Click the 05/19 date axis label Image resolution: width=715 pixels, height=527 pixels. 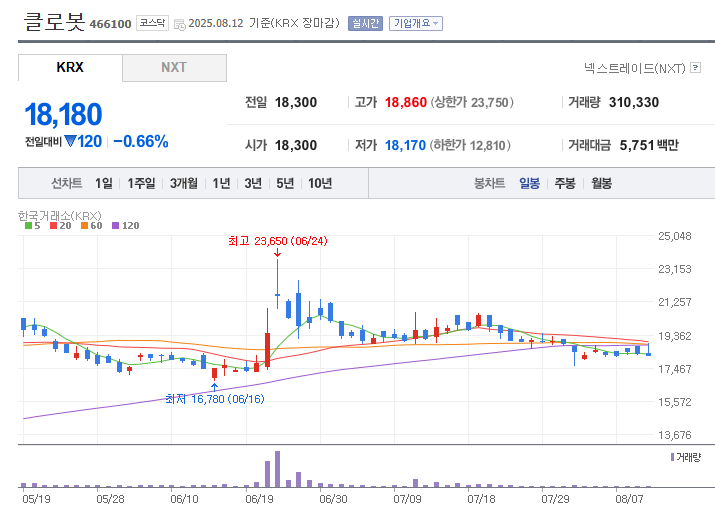36,499
